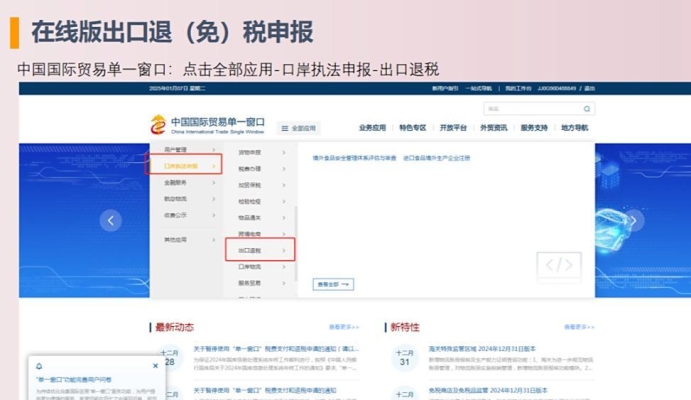The width and height of the screenshot is (691, 400).
Task: Expand the 出口退税 submenu
Action: click(x=259, y=249)
